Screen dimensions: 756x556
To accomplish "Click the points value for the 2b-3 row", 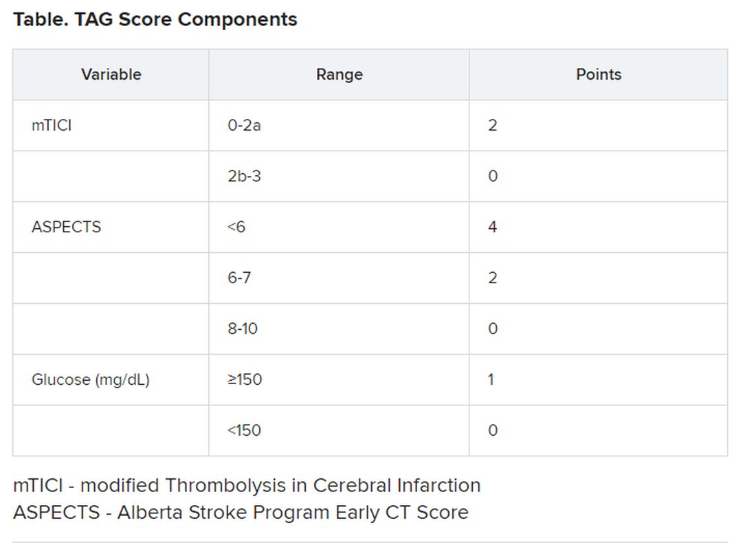I will point(493,176).
